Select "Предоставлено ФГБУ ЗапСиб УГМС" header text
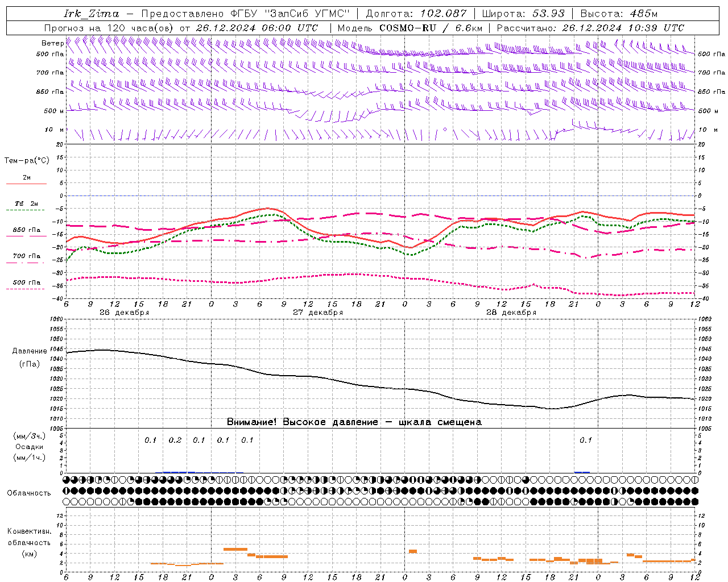Image resolution: width=728 pixels, height=582 pixels. point(246,14)
